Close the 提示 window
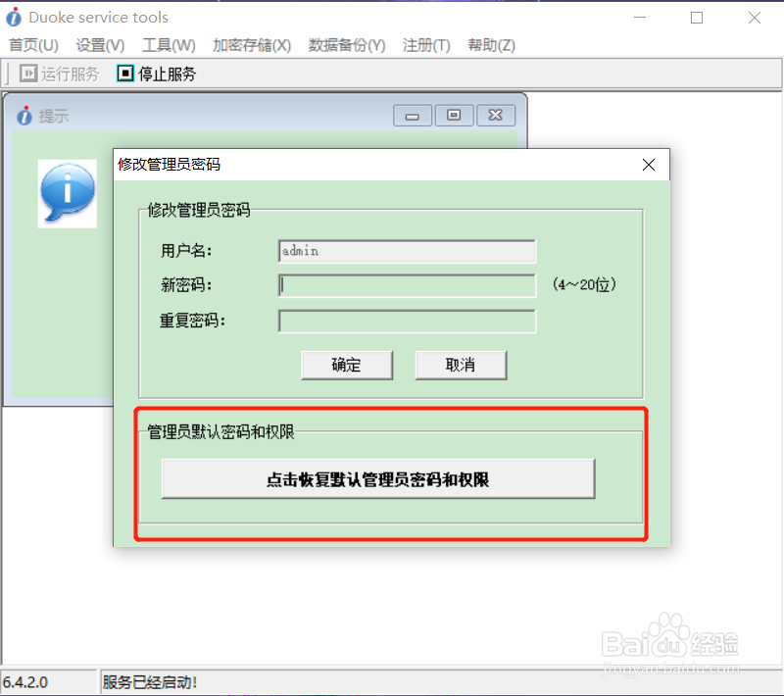Viewport: 784px width, 696px height. (496, 116)
